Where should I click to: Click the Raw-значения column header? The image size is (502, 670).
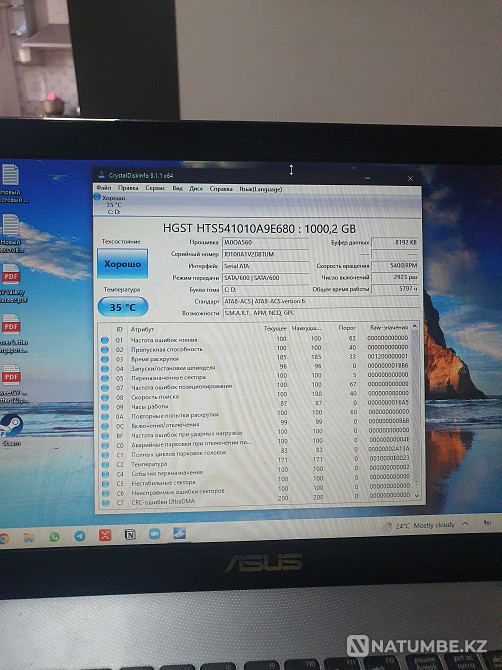tap(389, 327)
